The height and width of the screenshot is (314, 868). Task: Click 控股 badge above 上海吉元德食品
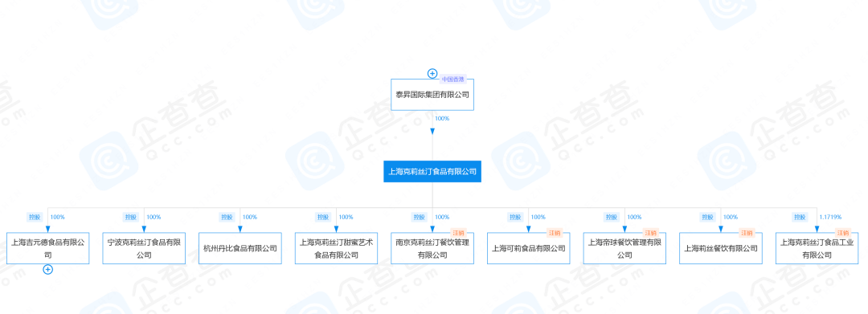pyautogui.click(x=35, y=218)
